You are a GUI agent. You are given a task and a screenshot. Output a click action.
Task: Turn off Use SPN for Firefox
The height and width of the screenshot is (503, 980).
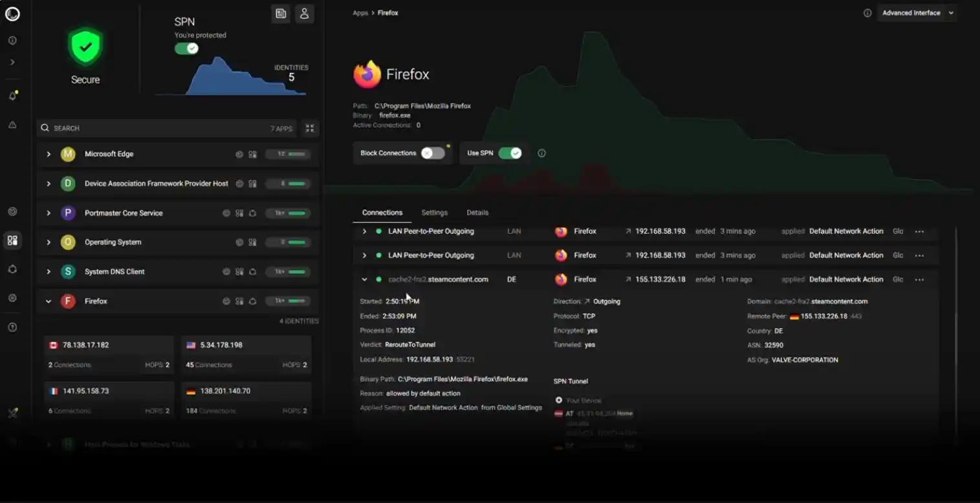click(510, 153)
